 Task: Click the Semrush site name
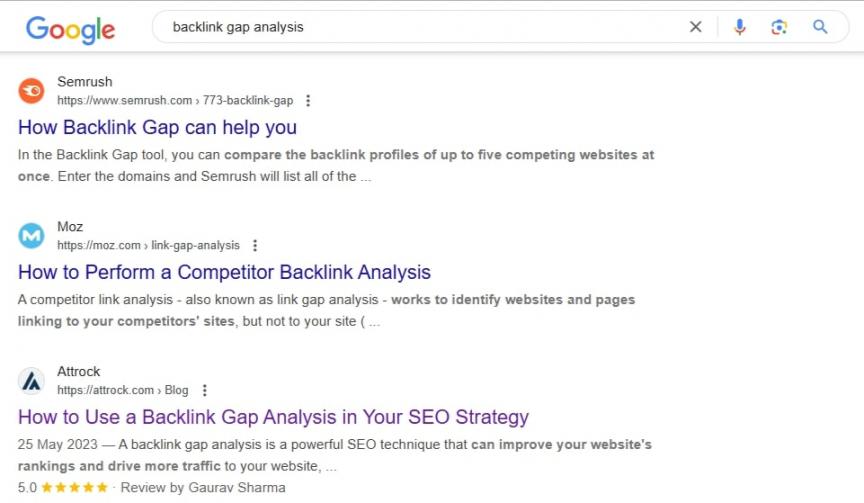[x=85, y=82]
